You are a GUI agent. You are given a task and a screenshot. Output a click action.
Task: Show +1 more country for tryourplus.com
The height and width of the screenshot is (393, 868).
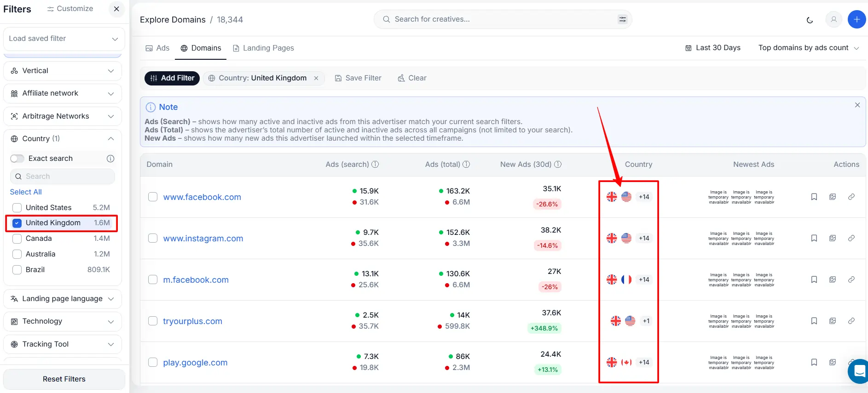click(x=646, y=321)
